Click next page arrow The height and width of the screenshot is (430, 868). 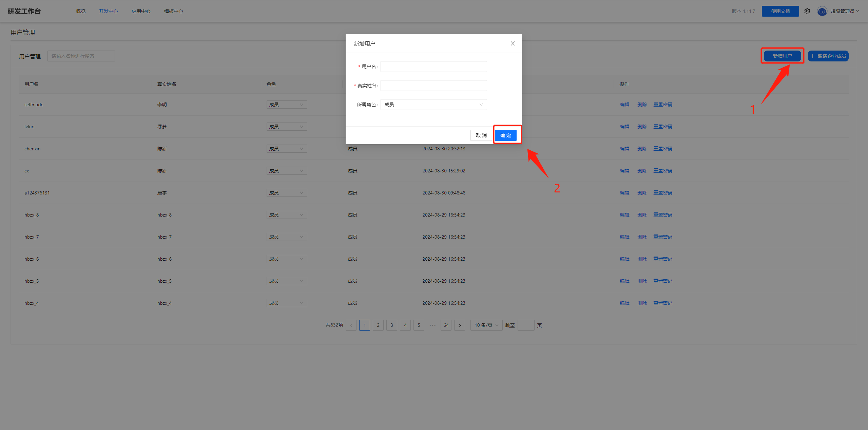[x=459, y=325]
